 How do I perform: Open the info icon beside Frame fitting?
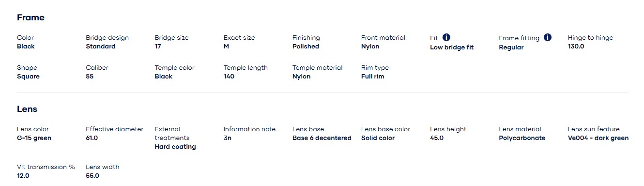point(548,37)
